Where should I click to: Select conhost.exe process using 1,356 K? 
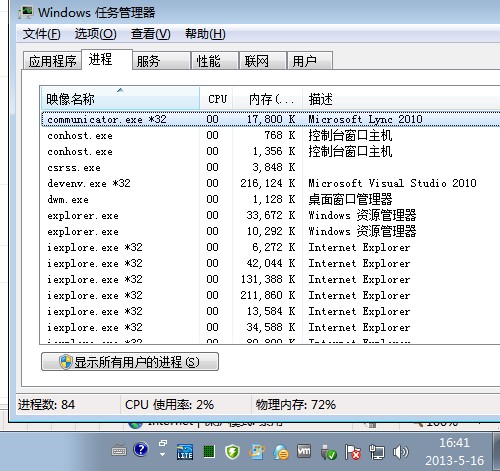click(x=271, y=151)
